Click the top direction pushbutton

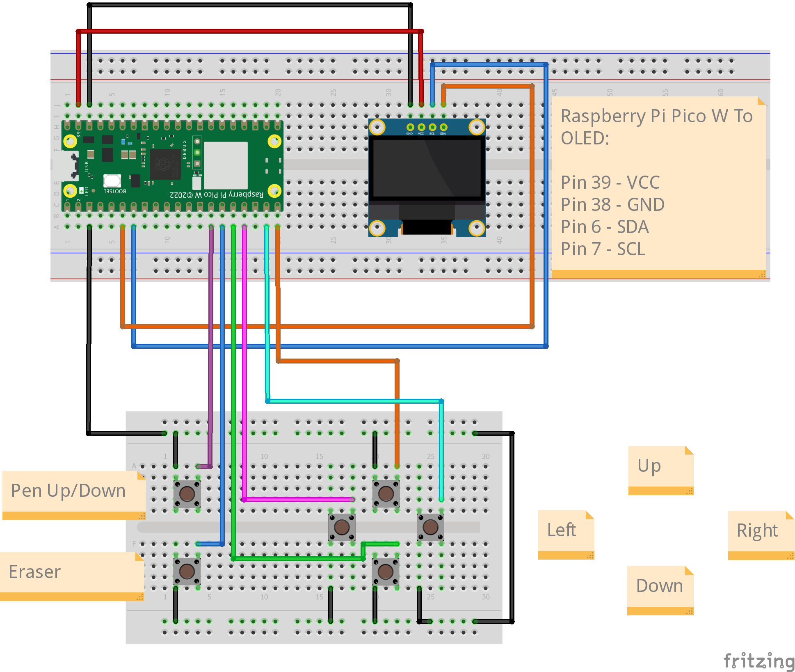tap(386, 494)
